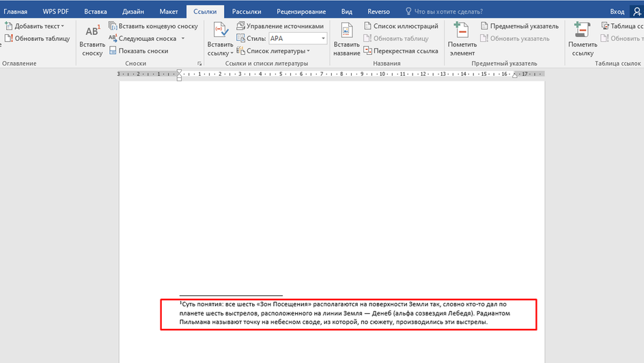Image resolution: width=644 pixels, height=363 pixels.
Task: Click Предметный указатель button label
Action: click(x=524, y=26)
